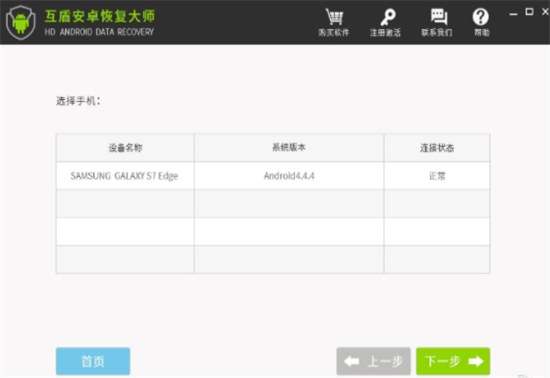Select the empty second device row
This screenshot has width=550, height=378.
click(273, 204)
